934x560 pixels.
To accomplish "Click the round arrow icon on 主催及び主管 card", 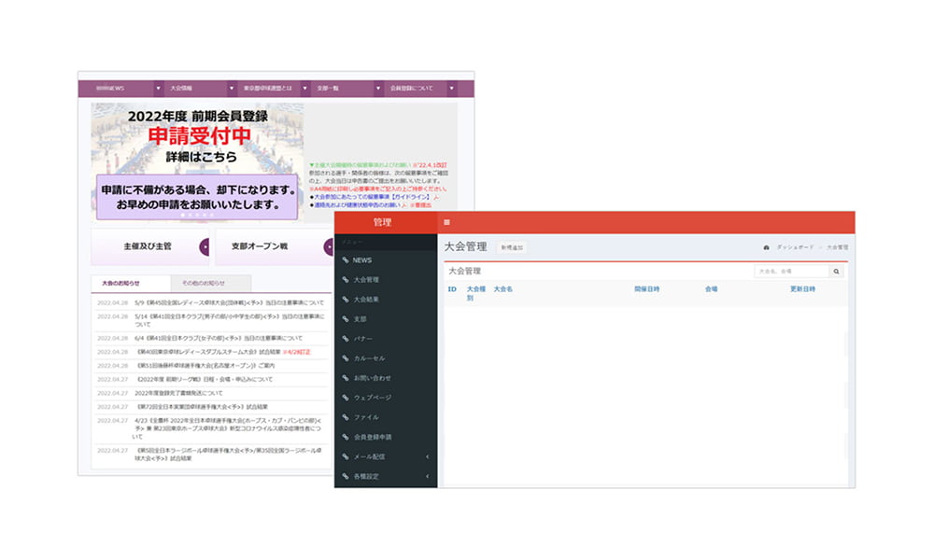I will coord(205,247).
